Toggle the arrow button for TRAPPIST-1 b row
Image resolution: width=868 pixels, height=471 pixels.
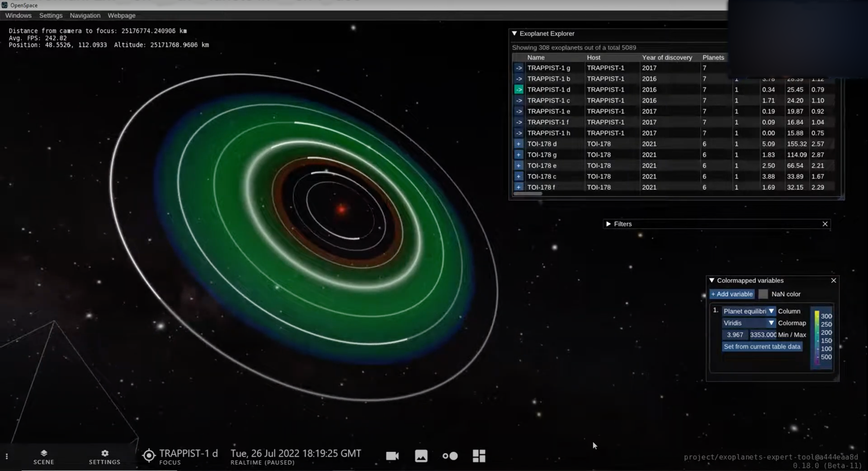519,79
